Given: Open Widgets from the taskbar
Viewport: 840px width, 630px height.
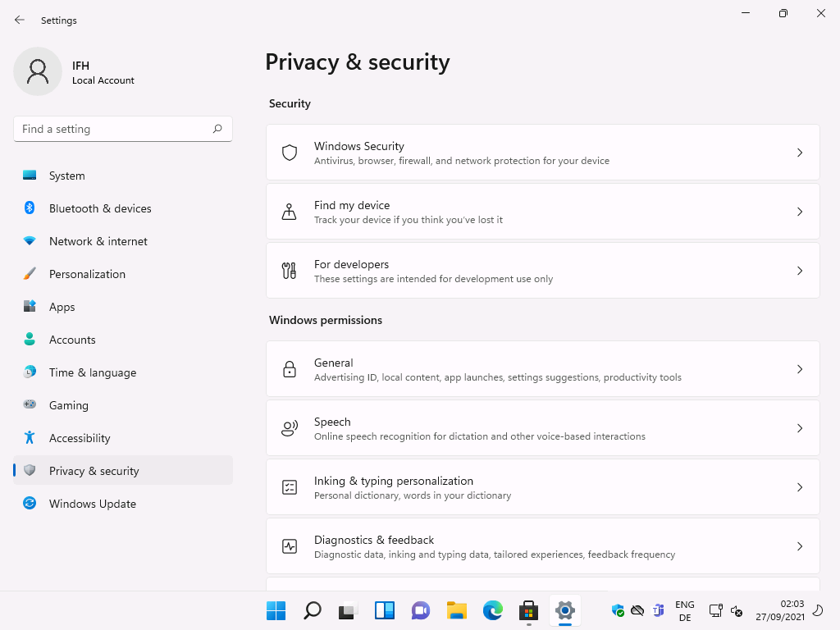Looking at the screenshot, I should pos(385,610).
